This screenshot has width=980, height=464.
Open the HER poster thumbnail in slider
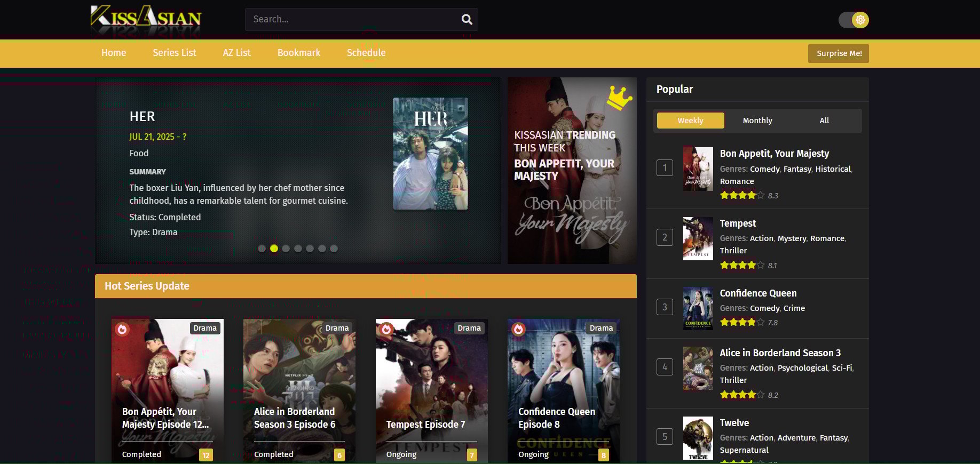click(430, 154)
